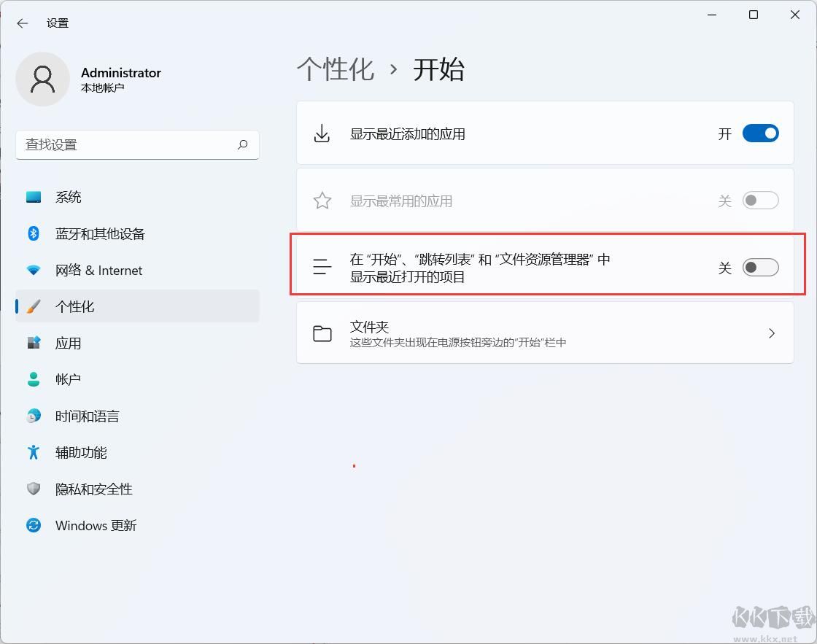This screenshot has height=644, width=817.
Task: Click the 隐私和安全性 shield icon
Action: click(34, 489)
